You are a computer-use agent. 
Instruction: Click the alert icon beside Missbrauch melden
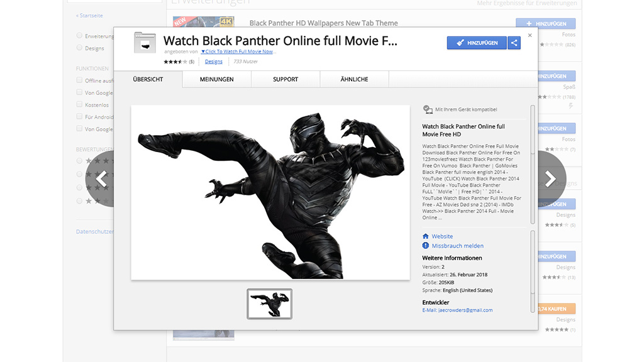coord(426,246)
